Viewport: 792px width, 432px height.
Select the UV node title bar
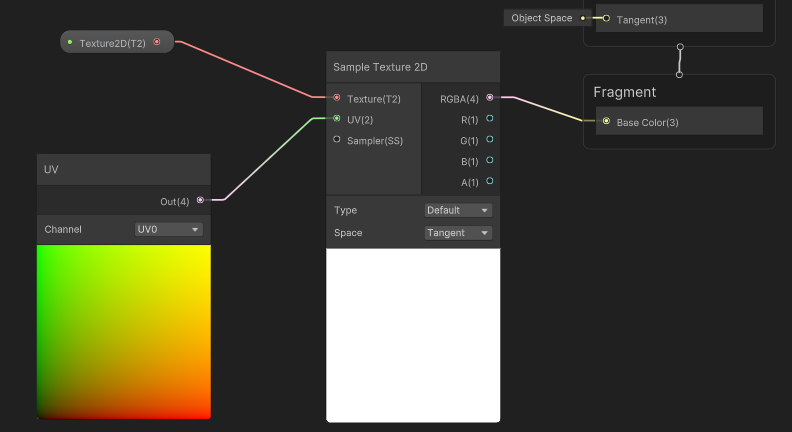click(x=124, y=169)
